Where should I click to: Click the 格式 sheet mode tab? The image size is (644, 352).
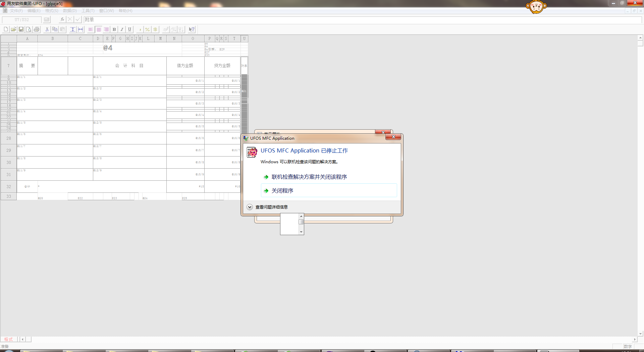pos(8,339)
